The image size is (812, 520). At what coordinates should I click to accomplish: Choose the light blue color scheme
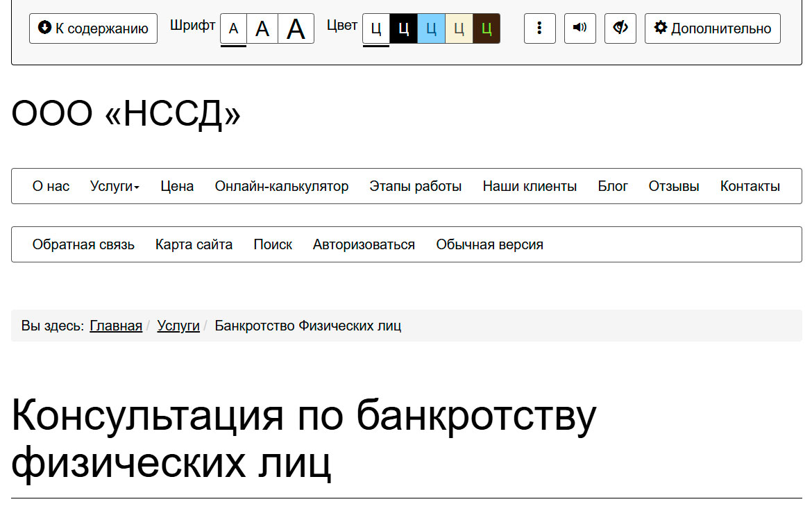(x=431, y=29)
